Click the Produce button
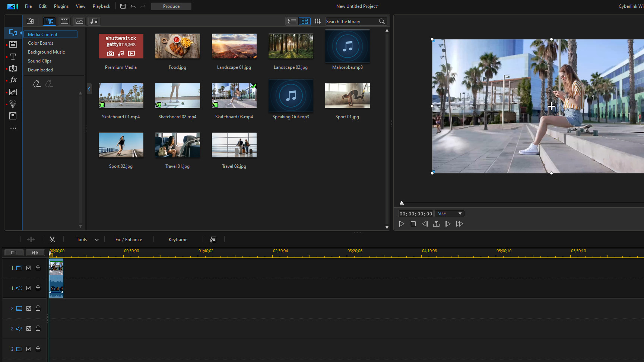 pyautogui.click(x=171, y=6)
